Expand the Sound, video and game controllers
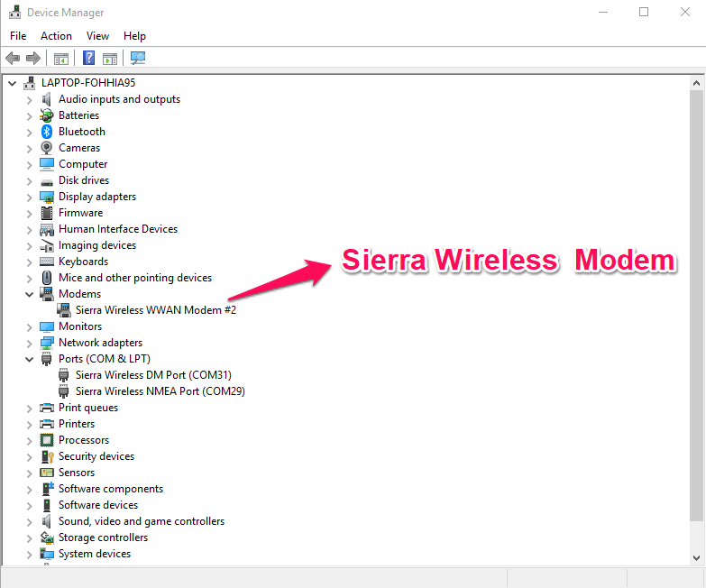Viewport: 706px width, 588px height. point(29,522)
